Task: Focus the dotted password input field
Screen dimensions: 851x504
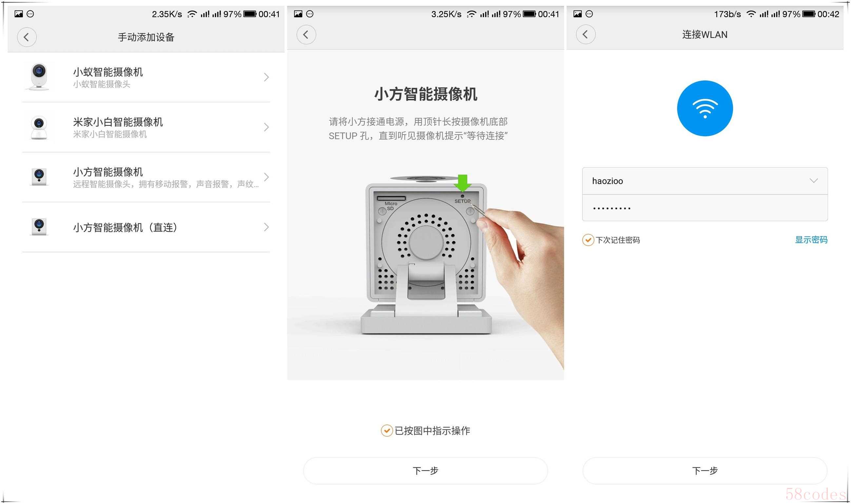Action: (x=705, y=208)
